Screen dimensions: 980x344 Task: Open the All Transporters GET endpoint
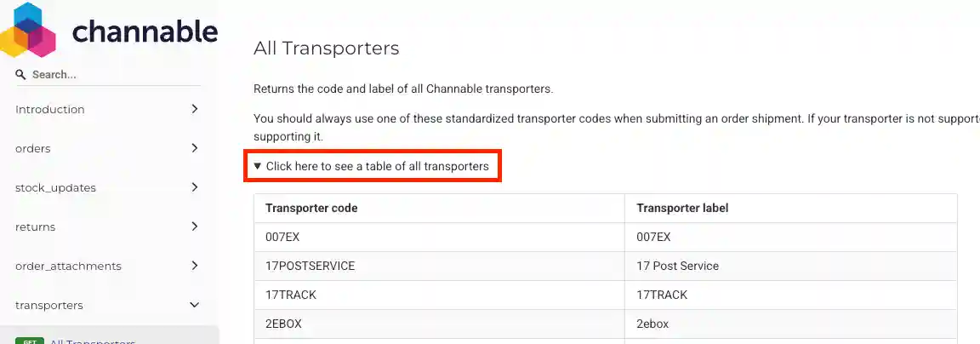coord(92,341)
